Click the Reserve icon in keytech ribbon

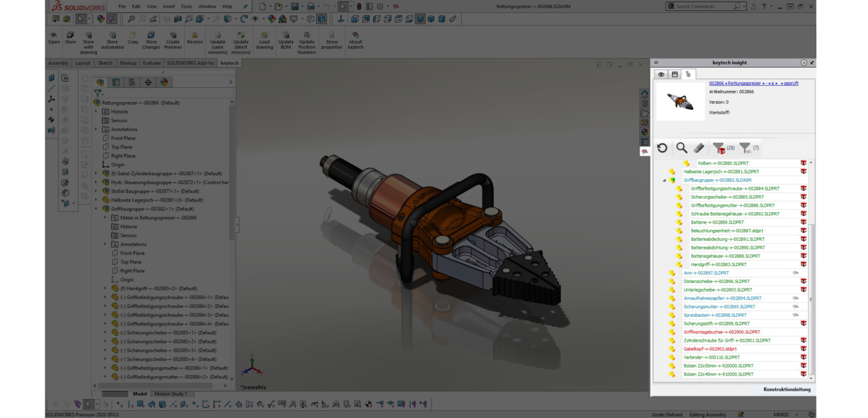coord(194,36)
